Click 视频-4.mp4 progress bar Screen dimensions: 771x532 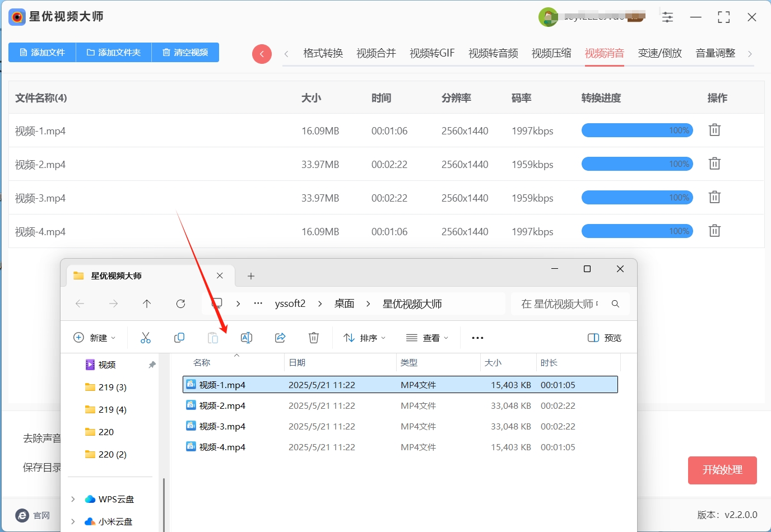click(x=637, y=231)
